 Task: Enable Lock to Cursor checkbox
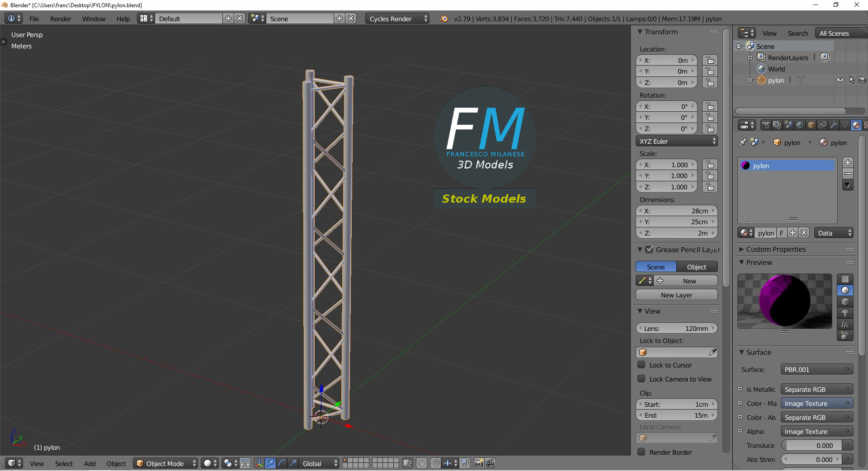641,365
